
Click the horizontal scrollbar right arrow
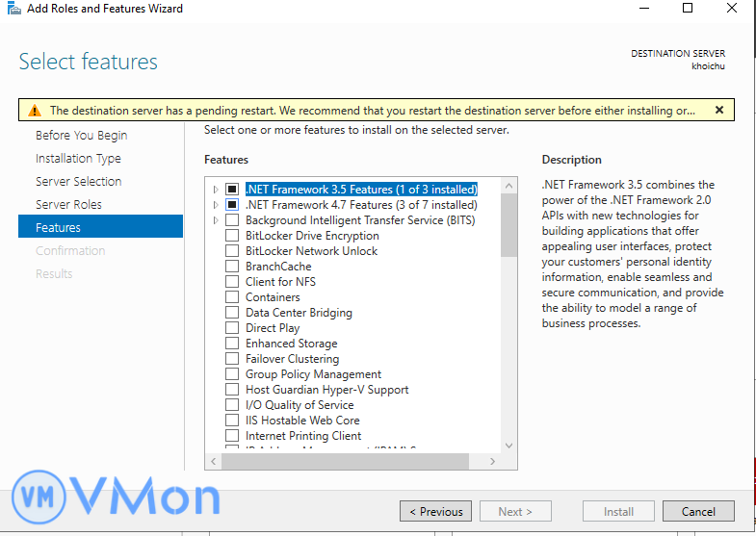(x=493, y=462)
